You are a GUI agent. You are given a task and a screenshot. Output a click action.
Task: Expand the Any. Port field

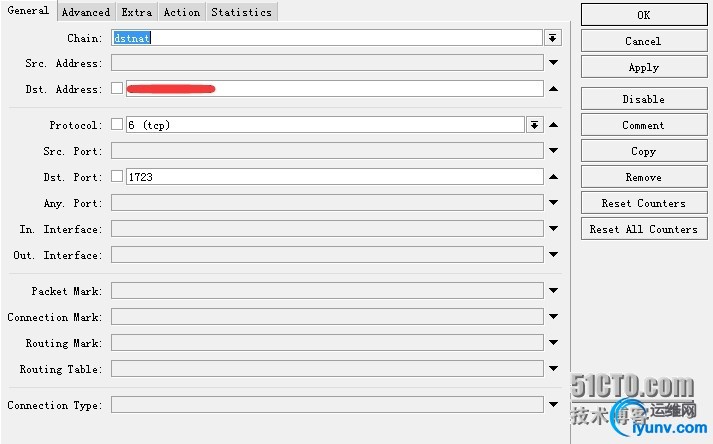(x=553, y=202)
